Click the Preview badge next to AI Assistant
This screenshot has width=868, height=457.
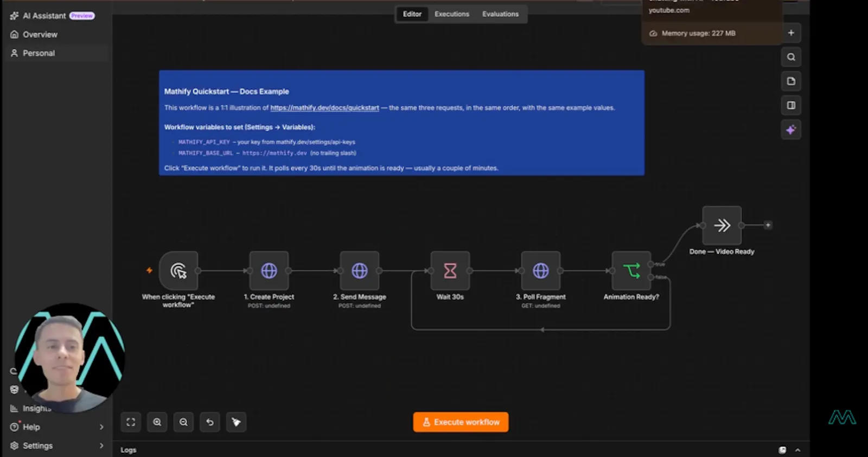(x=82, y=16)
